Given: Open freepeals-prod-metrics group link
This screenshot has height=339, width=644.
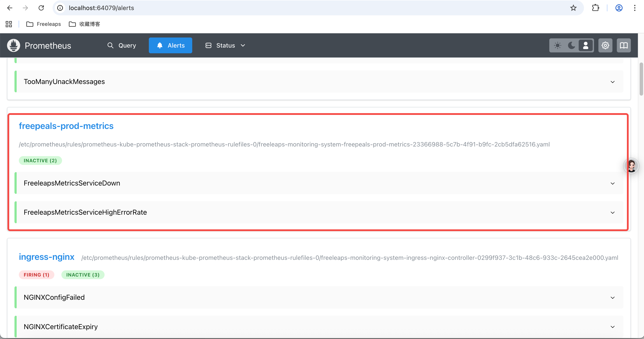Looking at the screenshot, I should click(66, 126).
